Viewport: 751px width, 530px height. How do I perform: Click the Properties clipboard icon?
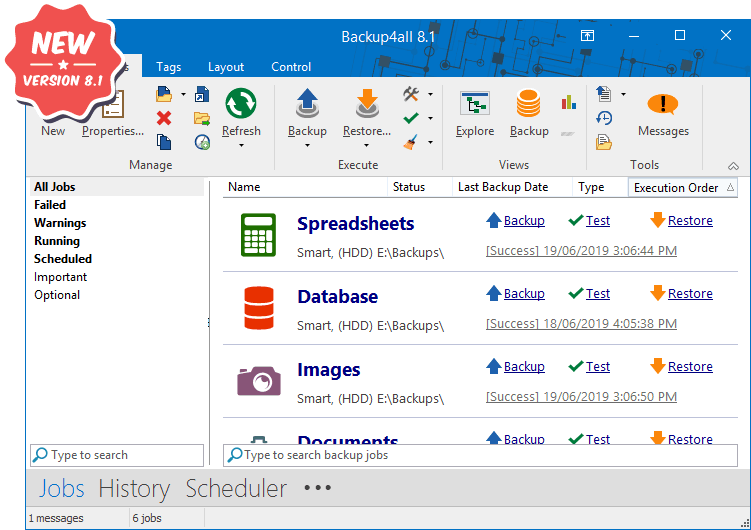tap(114, 104)
